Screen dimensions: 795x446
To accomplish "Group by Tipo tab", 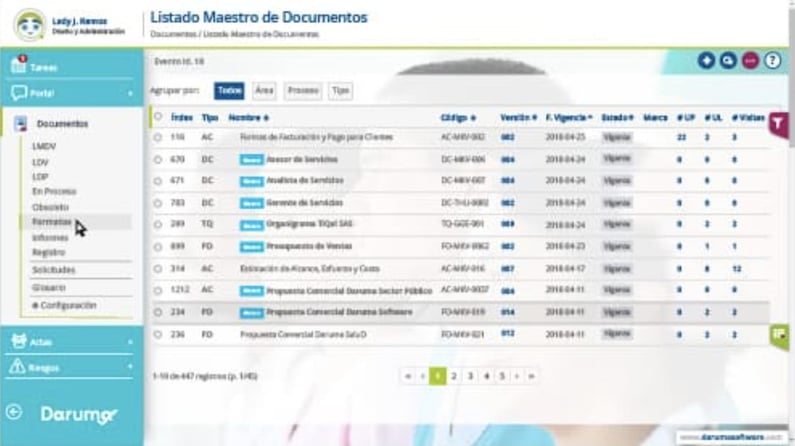I will 340,91.
